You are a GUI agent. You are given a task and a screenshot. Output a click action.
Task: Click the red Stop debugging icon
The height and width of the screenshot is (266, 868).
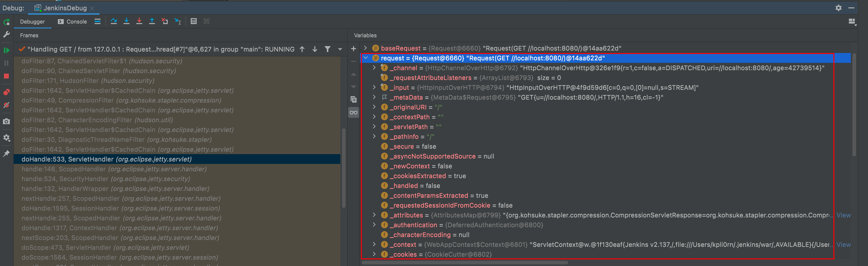[6, 76]
